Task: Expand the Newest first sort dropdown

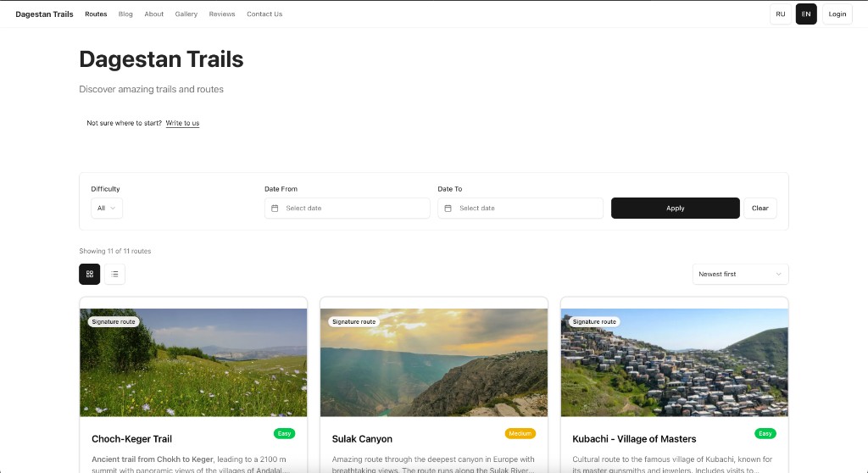Action: [x=740, y=274]
